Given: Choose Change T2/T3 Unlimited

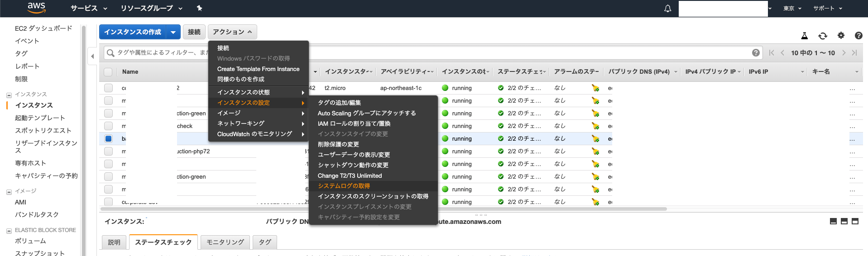Looking at the screenshot, I should [373, 175].
